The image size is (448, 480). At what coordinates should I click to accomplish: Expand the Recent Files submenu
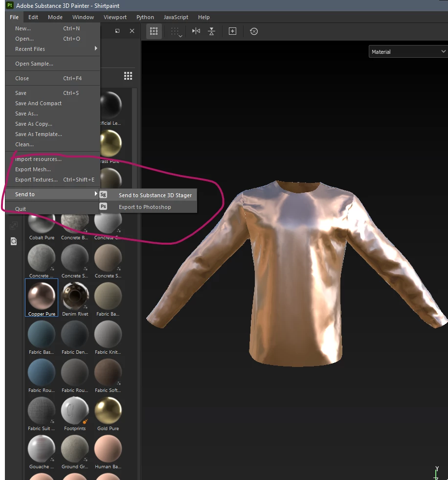pyautogui.click(x=53, y=49)
